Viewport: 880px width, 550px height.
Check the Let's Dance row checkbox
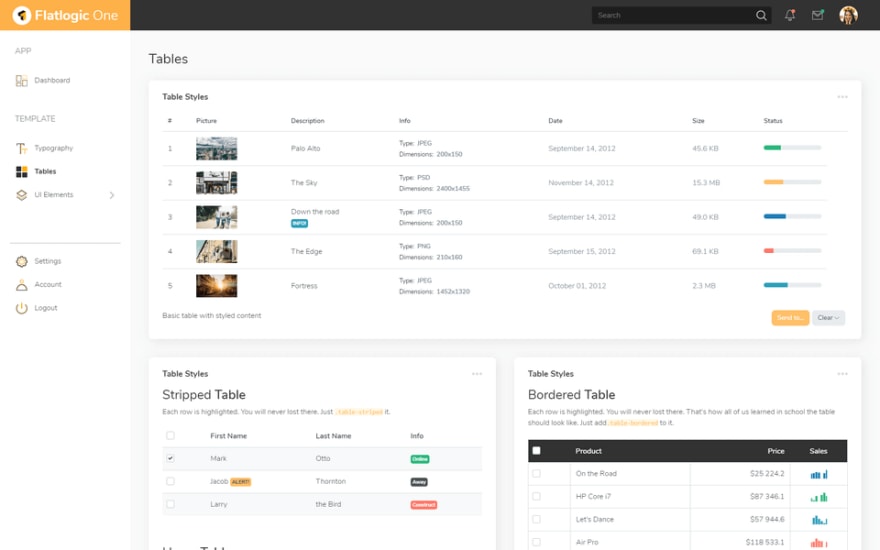(537, 520)
